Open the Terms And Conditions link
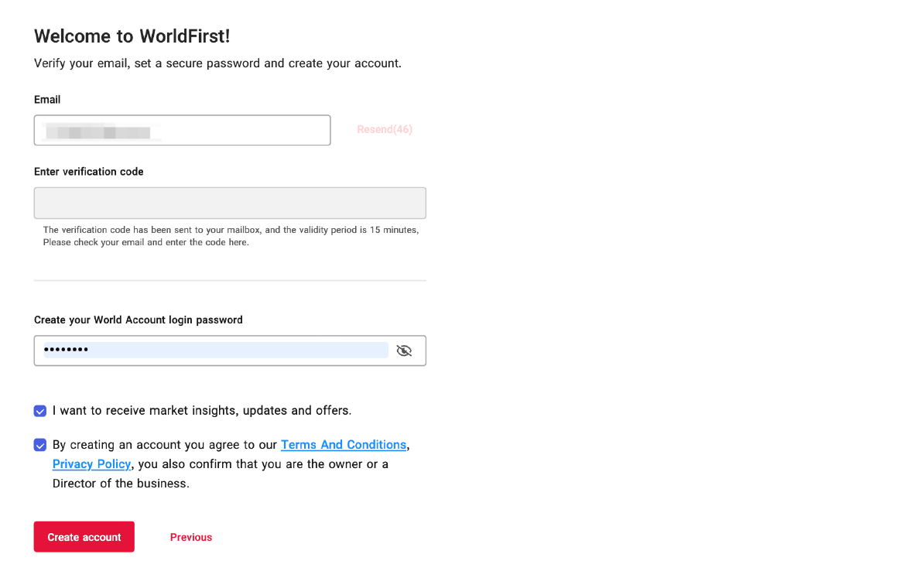This screenshot has width=924, height=571. [344, 445]
